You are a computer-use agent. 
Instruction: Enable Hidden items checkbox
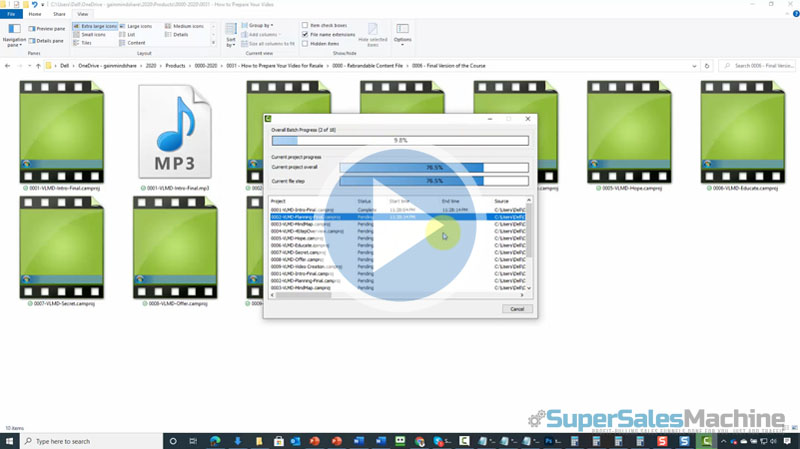305,43
